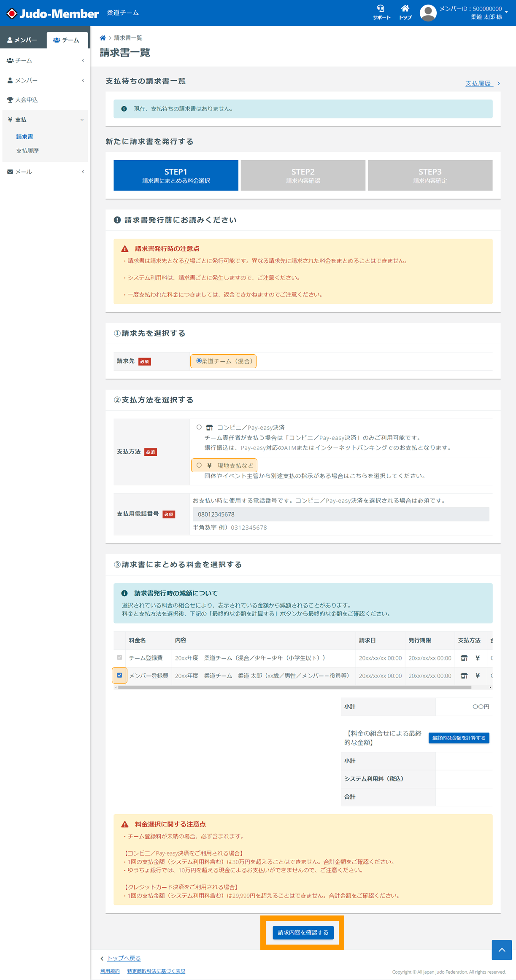Click the fee table horizontal scrollbar

[294, 687]
